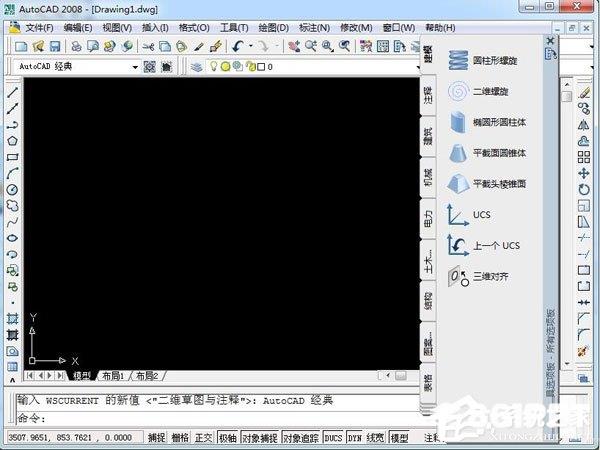The height and width of the screenshot is (450, 600).
Task: Open the Layer Properties Manager icon
Action: click(197, 67)
